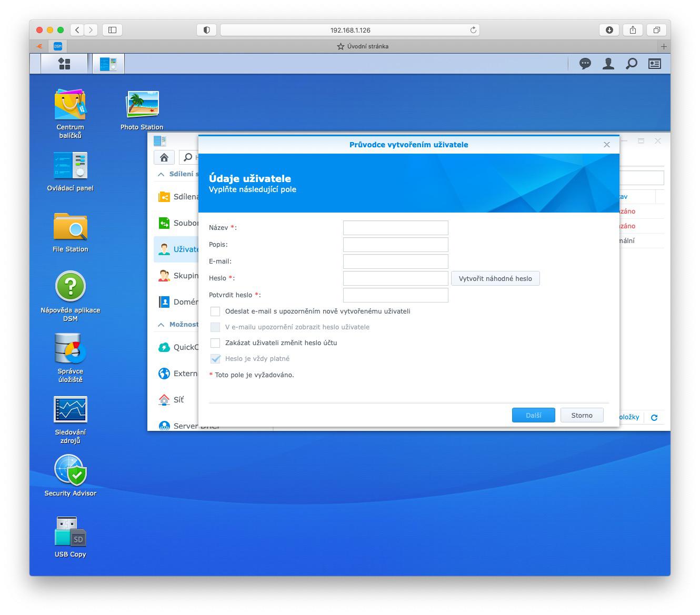Click the Název input field

(395, 228)
